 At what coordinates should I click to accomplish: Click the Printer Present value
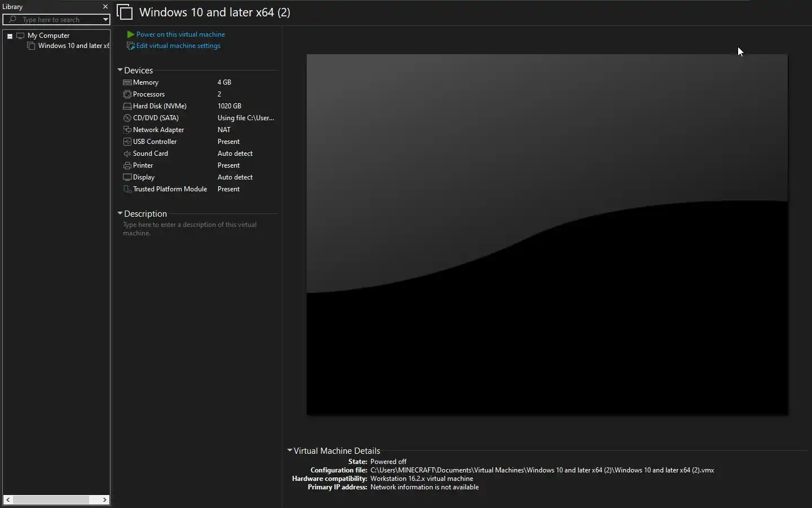(228, 165)
